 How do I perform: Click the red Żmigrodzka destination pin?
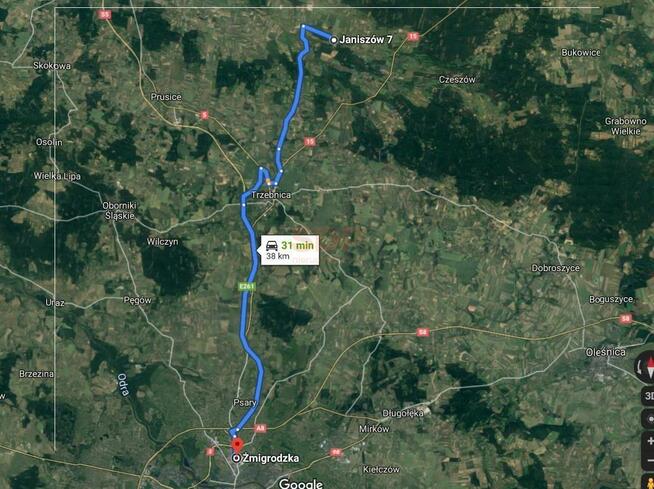pyautogui.click(x=237, y=445)
